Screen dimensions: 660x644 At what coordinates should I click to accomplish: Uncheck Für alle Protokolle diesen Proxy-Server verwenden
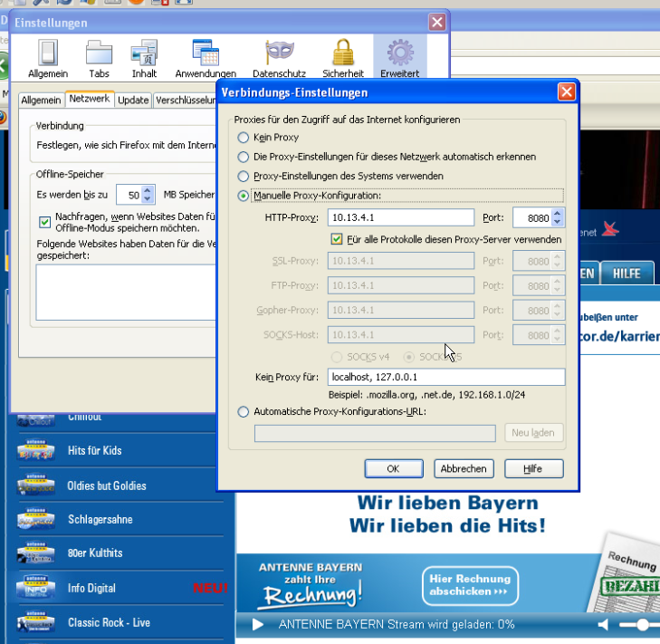[336, 239]
